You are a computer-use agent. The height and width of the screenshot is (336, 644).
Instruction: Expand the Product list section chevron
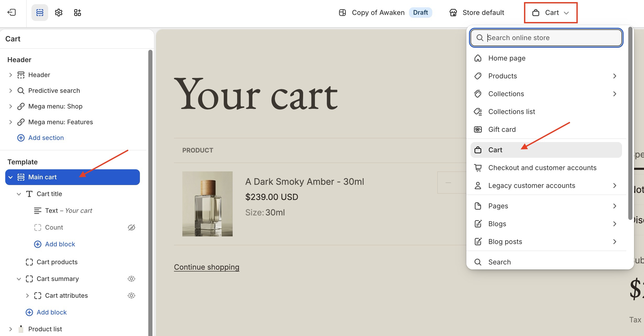pos(10,329)
